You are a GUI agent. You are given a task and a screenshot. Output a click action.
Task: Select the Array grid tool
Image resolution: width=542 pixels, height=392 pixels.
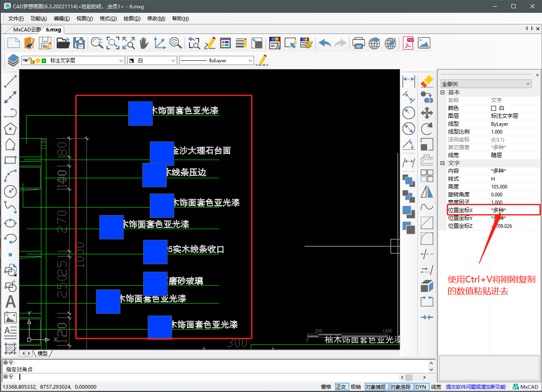(x=427, y=176)
